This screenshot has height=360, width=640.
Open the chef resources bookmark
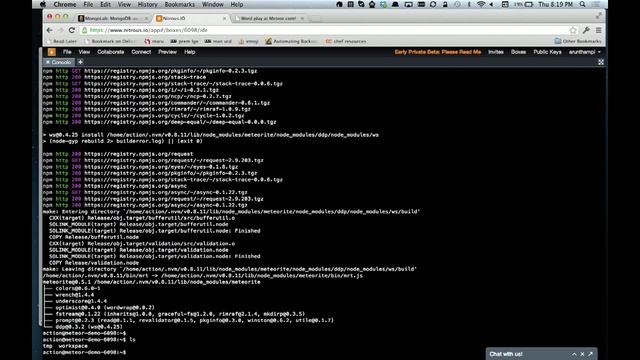(346, 41)
